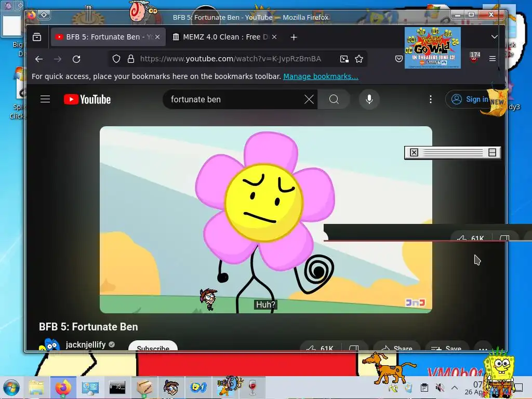Open a new tab with plus button
Screen dimensions: 532x399
tap(294, 37)
